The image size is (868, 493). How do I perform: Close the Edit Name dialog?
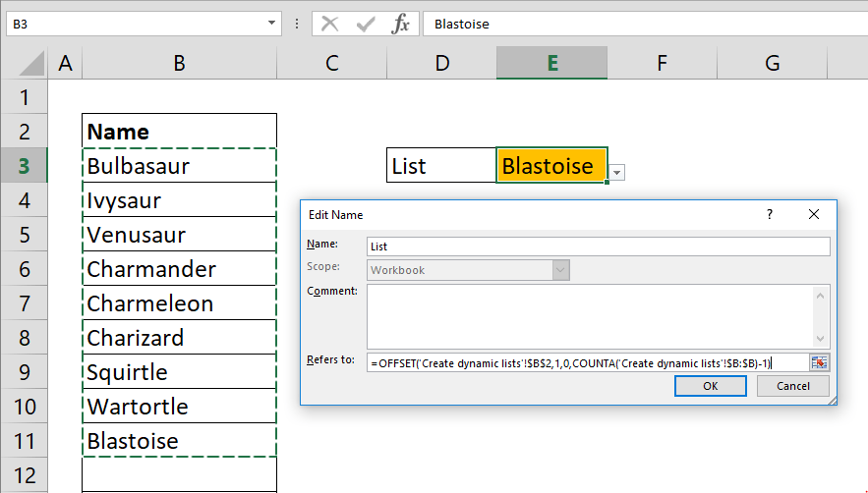[x=814, y=214]
